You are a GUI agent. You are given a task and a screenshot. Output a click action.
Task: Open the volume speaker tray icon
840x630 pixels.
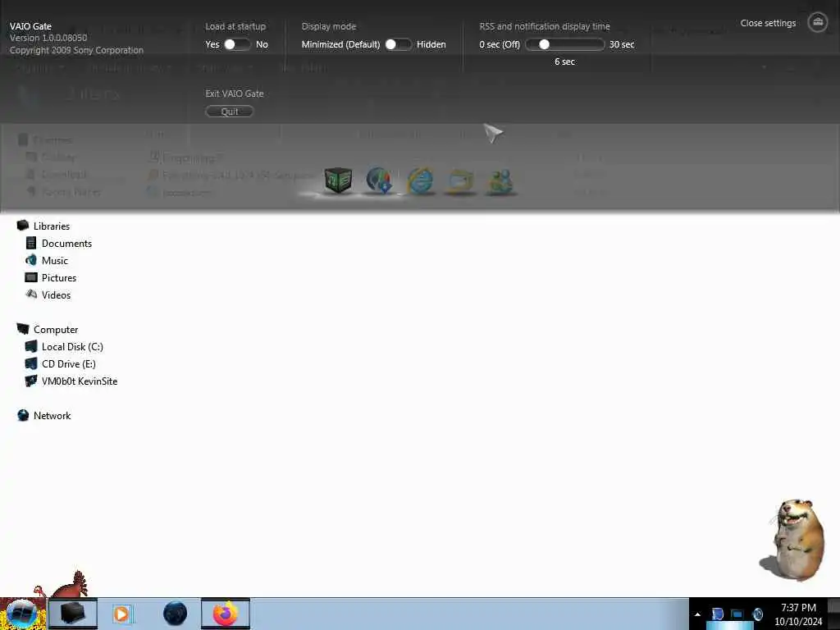pos(757,614)
